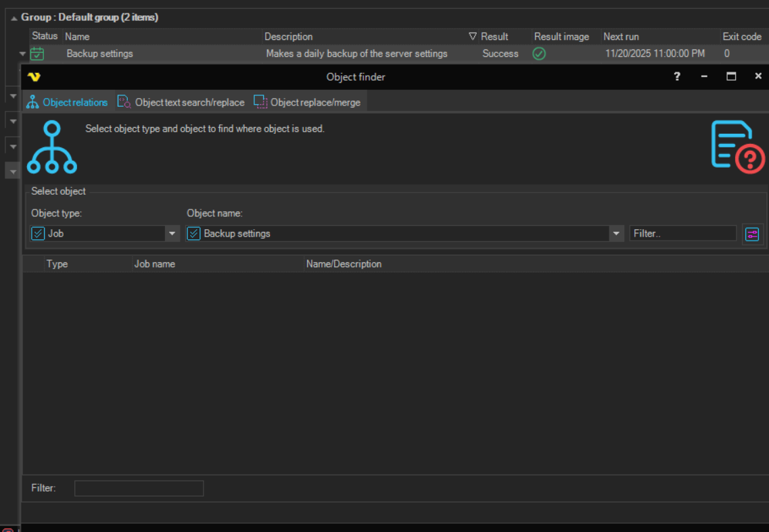769x532 pixels.
Task: Click the large blue hierarchy relations icon
Action: pos(52,147)
